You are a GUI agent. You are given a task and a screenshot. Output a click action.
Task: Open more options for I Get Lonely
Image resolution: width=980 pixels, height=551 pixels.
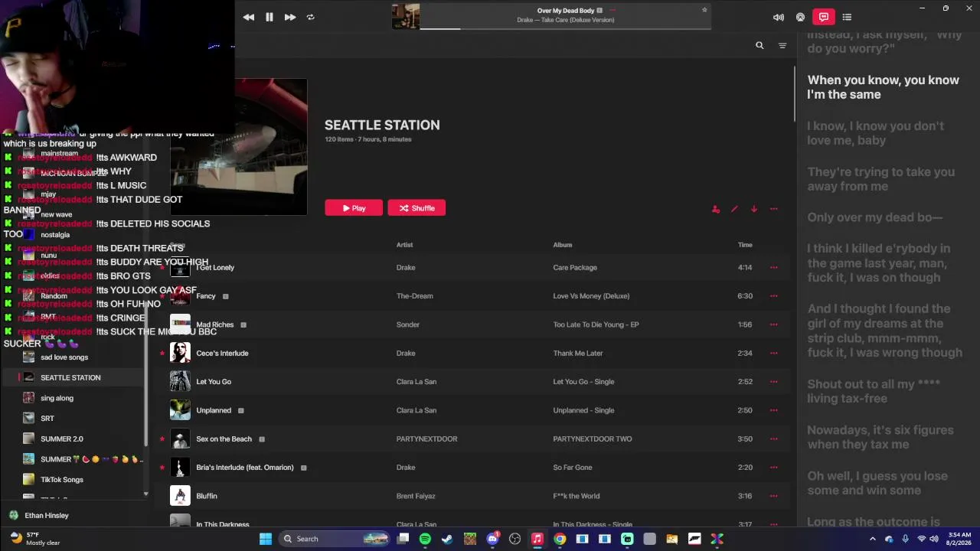[773, 268]
